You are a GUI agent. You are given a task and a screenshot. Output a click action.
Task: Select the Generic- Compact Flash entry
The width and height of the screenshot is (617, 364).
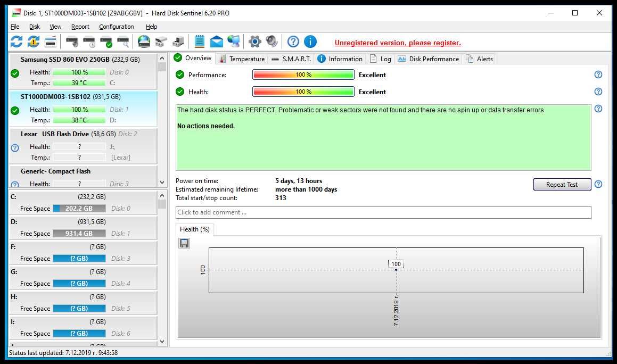83,176
